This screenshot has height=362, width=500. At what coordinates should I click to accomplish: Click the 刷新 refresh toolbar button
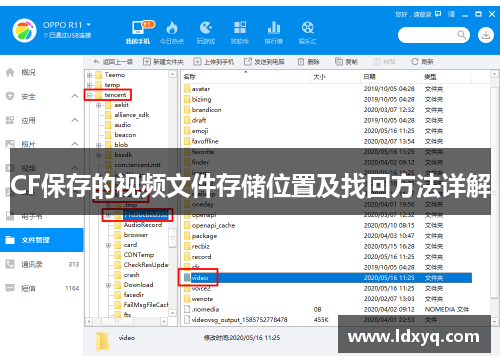pyautogui.click(x=422, y=62)
